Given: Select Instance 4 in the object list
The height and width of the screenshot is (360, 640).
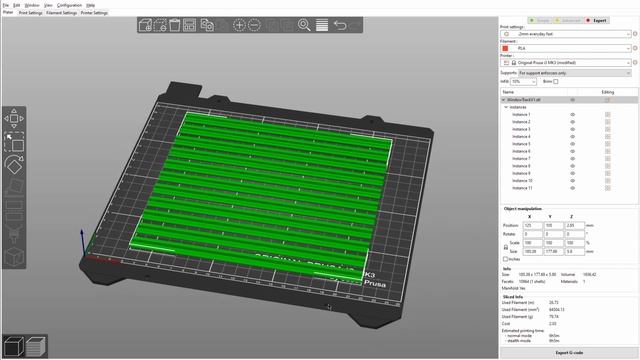Looking at the screenshot, I should click(x=521, y=137).
